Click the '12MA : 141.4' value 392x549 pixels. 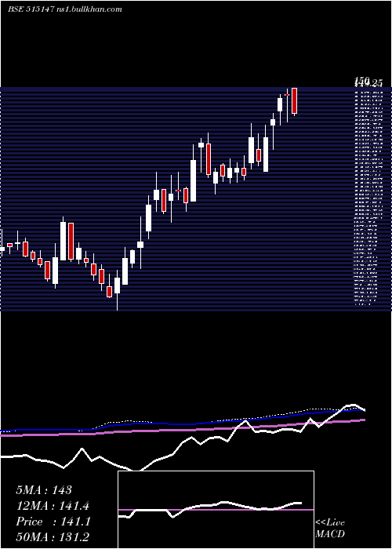pos(53,506)
